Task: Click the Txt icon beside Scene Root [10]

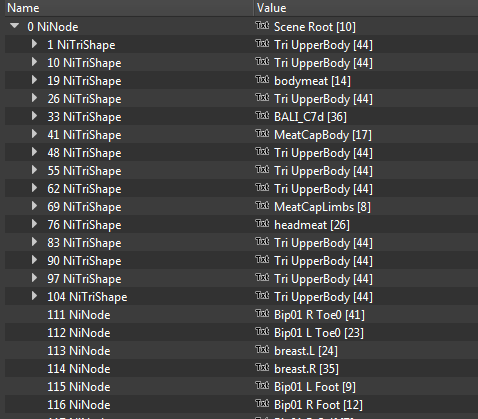Action: 262,26
